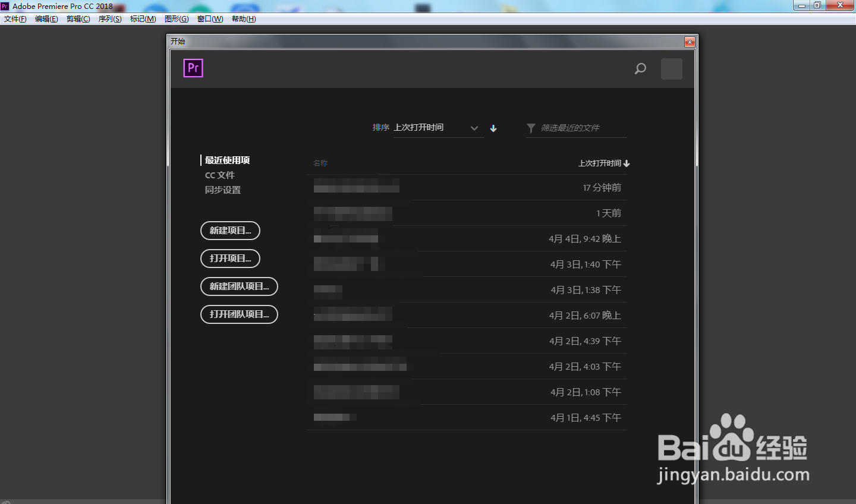
Task: Open the search magnifier icon
Action: point(640,69)
